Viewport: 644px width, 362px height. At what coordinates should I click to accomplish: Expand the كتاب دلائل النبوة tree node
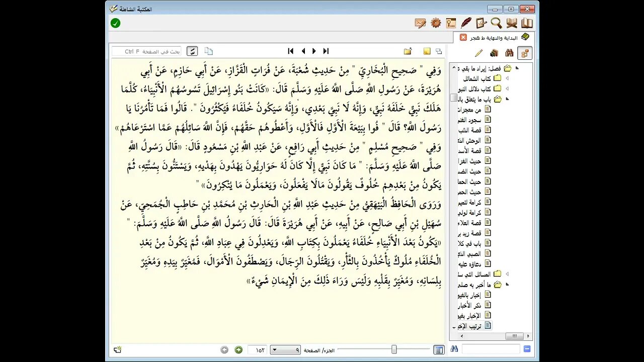point(507,88)
